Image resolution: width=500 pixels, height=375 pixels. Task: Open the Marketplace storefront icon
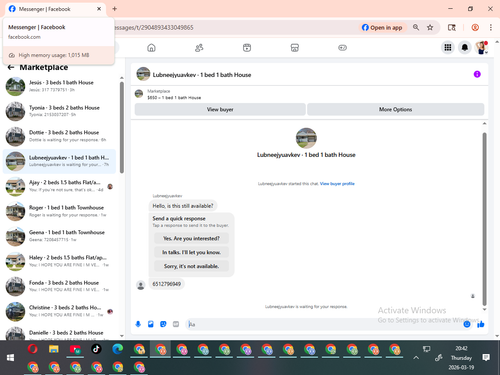pos(295,48)
